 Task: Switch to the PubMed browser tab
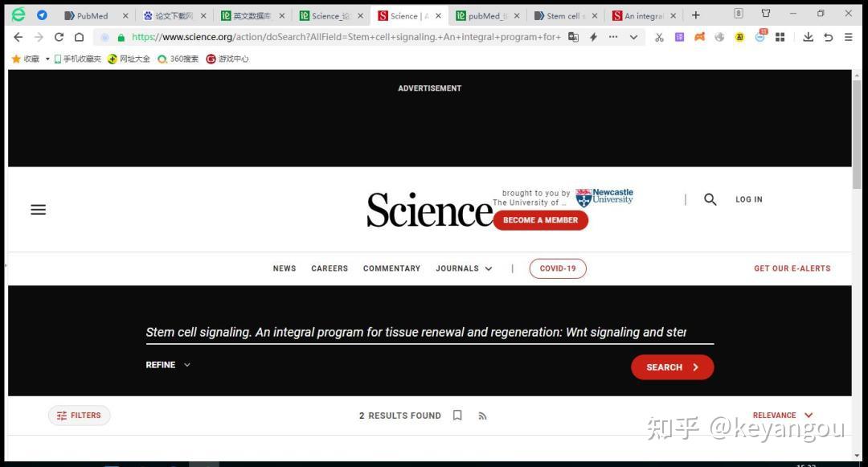click(94, 14)
